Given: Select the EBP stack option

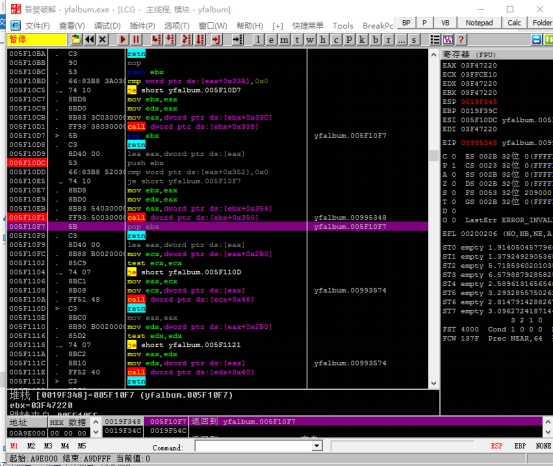Looking at the screenshot, I should pyautogui.click(x=520, y=446).
